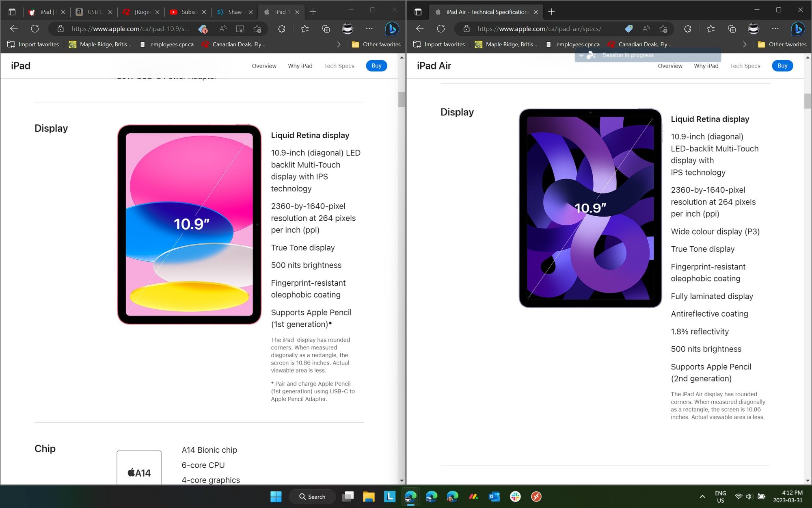Image resolution: width=812 pixels, height=508 pixels.
Task: Open Extensions puzzle icon in right browser
Action: pyautogui.click(x=687, y=29)
